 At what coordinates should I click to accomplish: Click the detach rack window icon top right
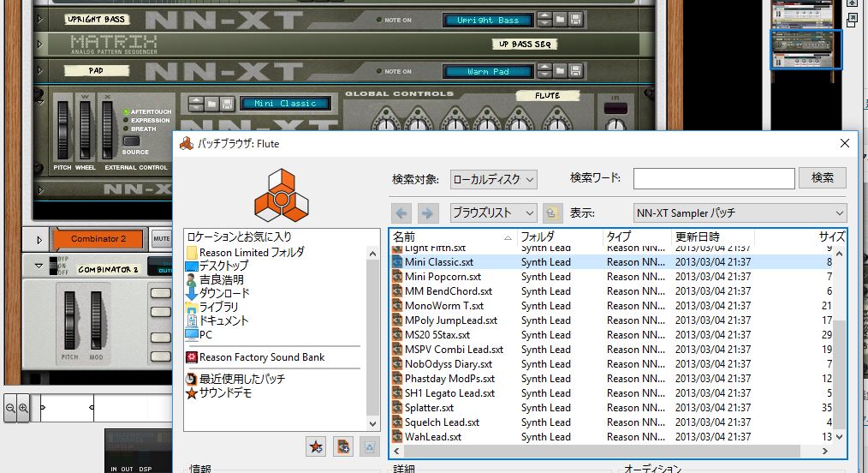(x=852, y=21)
